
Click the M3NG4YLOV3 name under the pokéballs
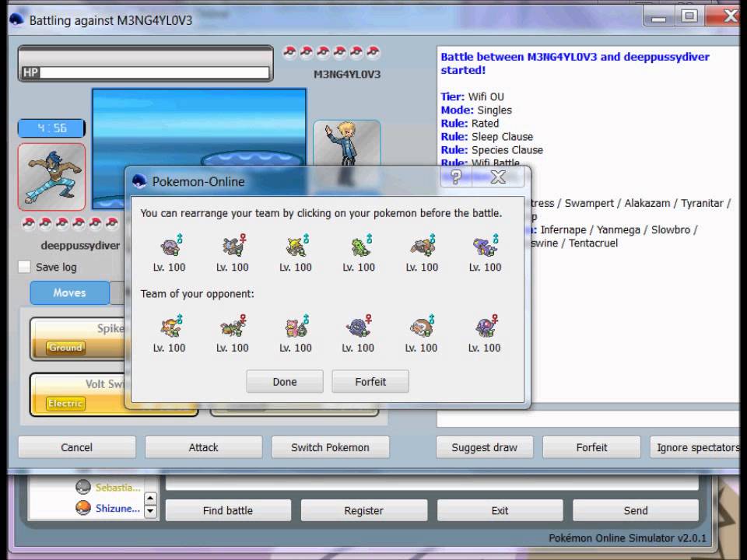pos(347,75)
